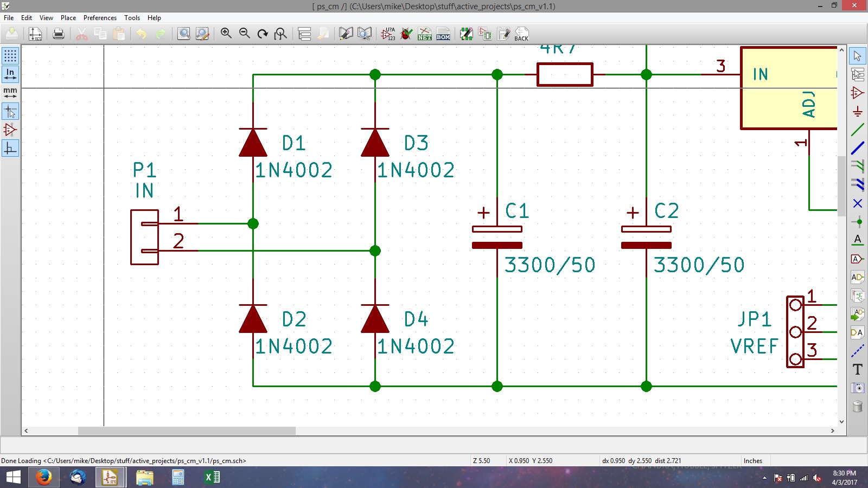This screenshot has height=488, width=868.
Task: Select the Place junction tool
Action: (x=857, y=222)
